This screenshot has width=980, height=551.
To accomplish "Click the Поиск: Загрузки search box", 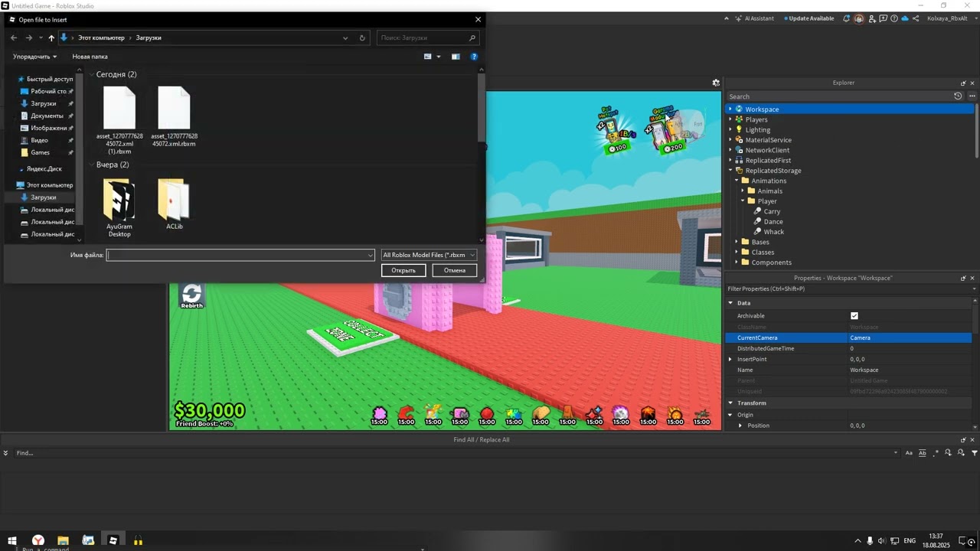I will click(x=429, y=37).
